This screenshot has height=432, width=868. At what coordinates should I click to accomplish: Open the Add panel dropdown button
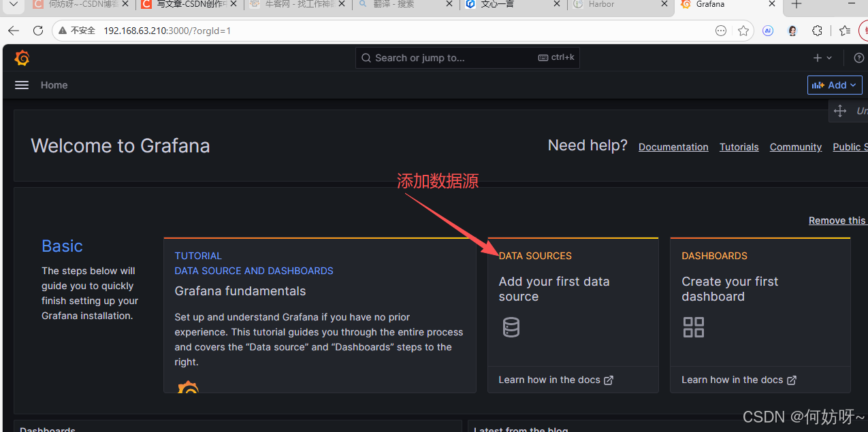(835, 85)
